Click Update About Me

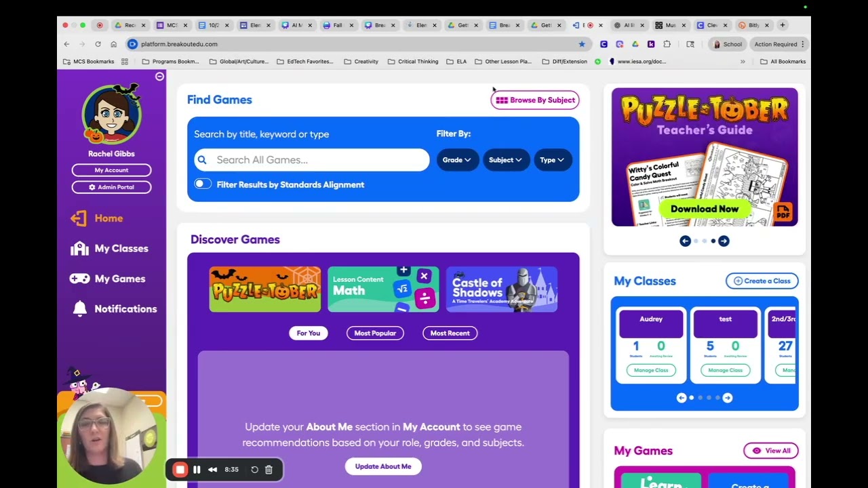coord(383,466)
